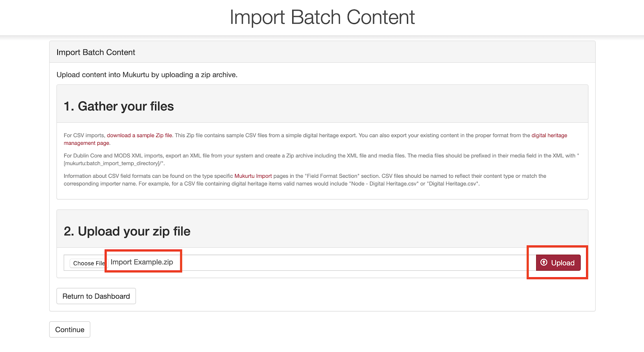Open the download a sample Zip file link
The image size is (644, 352).
[x=139, y=136]
